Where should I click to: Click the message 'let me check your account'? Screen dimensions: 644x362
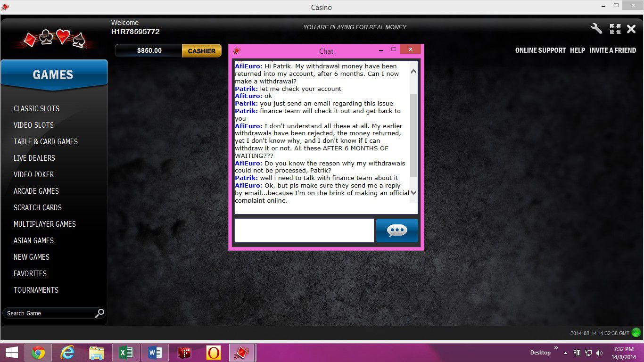[x=301, y=89]
